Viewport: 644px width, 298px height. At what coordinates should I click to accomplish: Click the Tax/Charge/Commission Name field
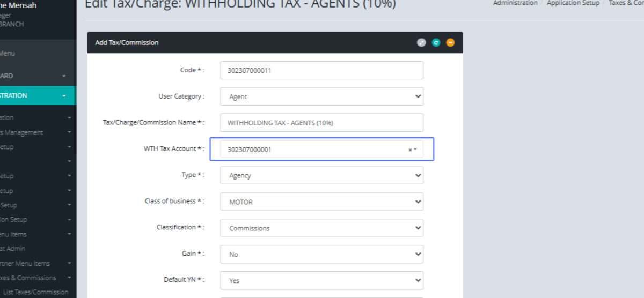321,123
